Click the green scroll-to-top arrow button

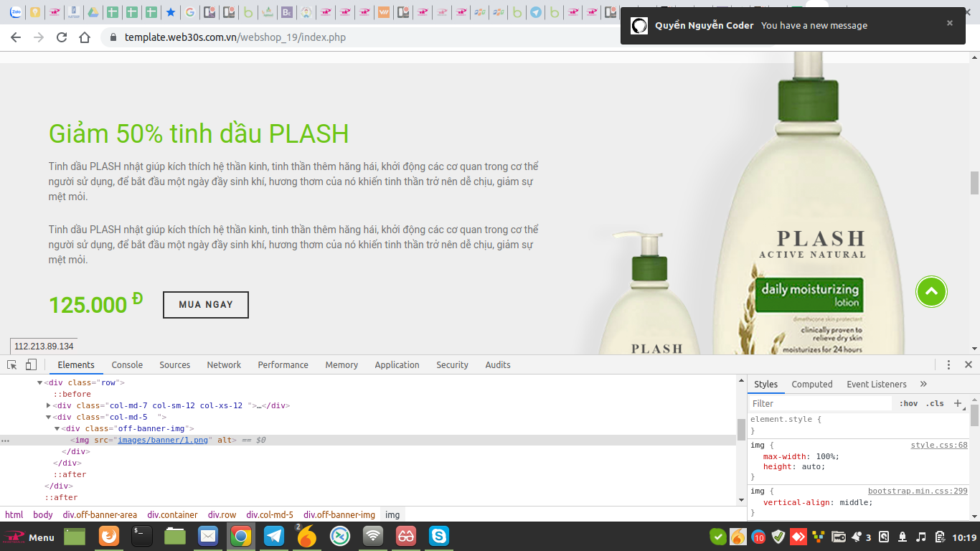tap(931, 291)
